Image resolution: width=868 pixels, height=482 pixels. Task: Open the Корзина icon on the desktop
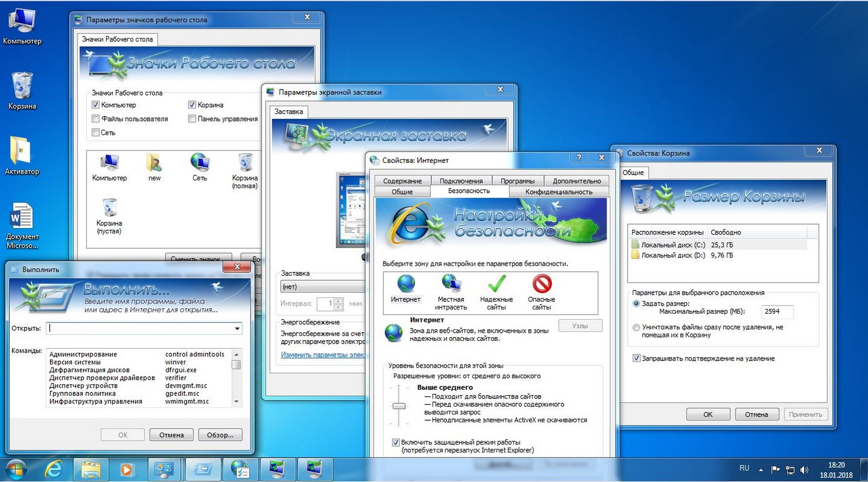(22, 91)
